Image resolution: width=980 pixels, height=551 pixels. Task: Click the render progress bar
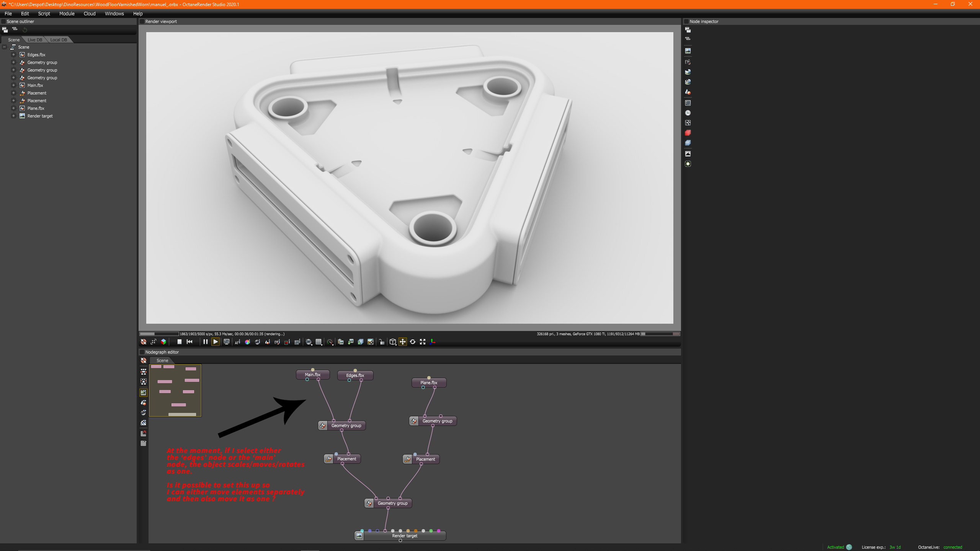point(159,334)
